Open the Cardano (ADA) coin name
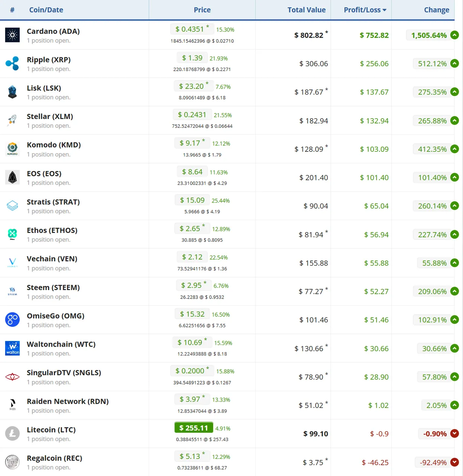The width and height of the screenshot is (463, 476). pyautogui.click(x=53, y=31)
